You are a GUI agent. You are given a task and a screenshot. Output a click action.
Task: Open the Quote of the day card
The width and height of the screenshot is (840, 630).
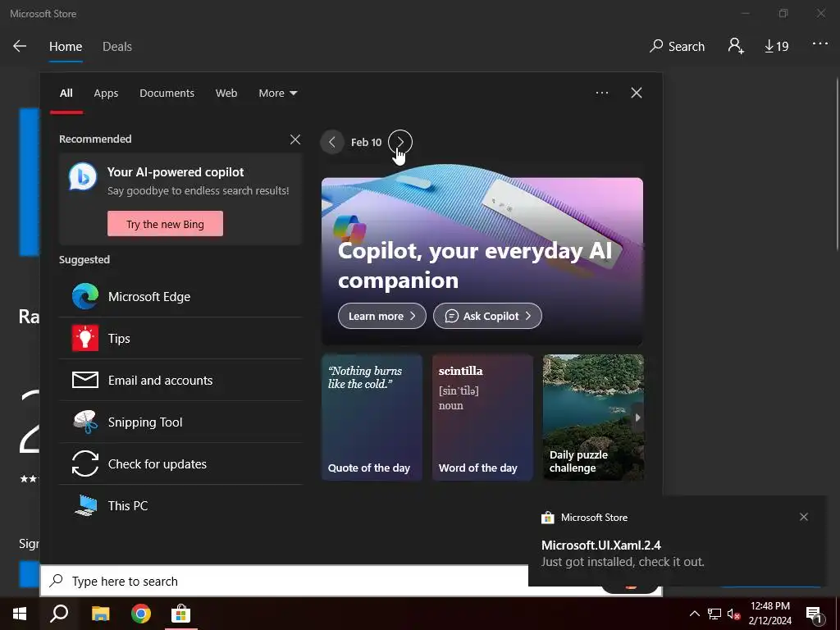[x=372, y=418]
